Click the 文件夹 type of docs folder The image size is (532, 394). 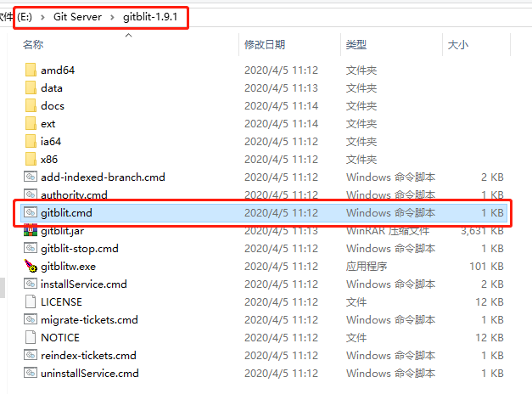tap(361, 106)
